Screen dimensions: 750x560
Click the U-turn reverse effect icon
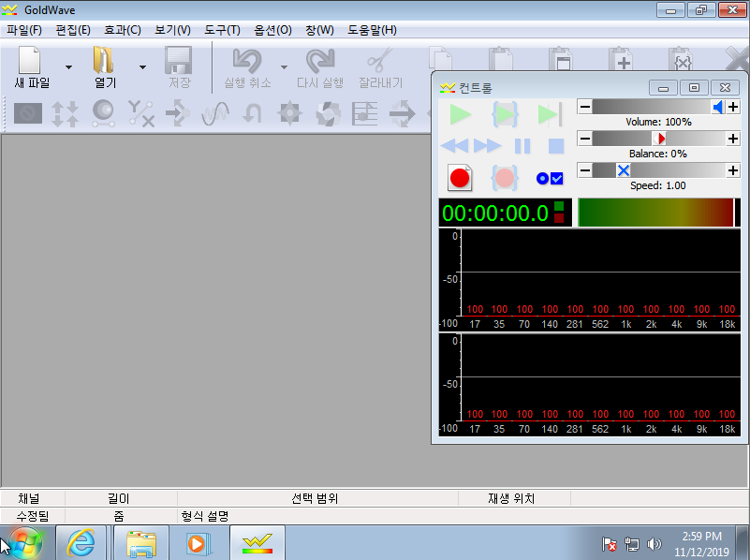(x=252, y=114)
